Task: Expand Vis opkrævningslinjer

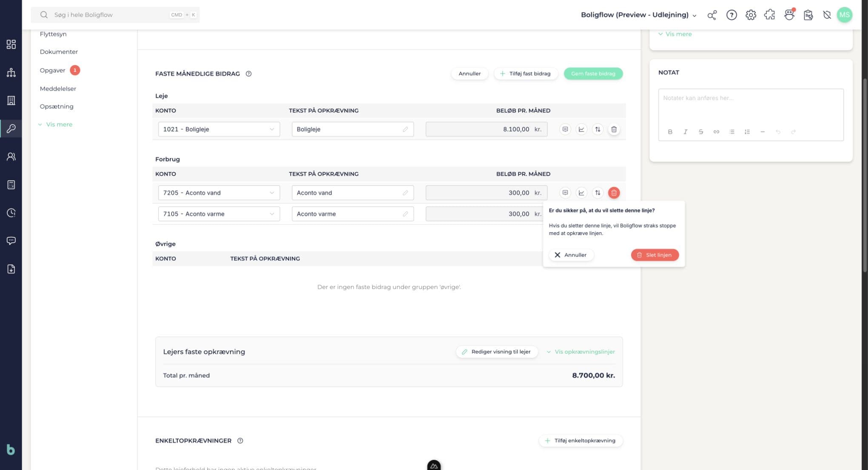Action: tap(581, 352)
